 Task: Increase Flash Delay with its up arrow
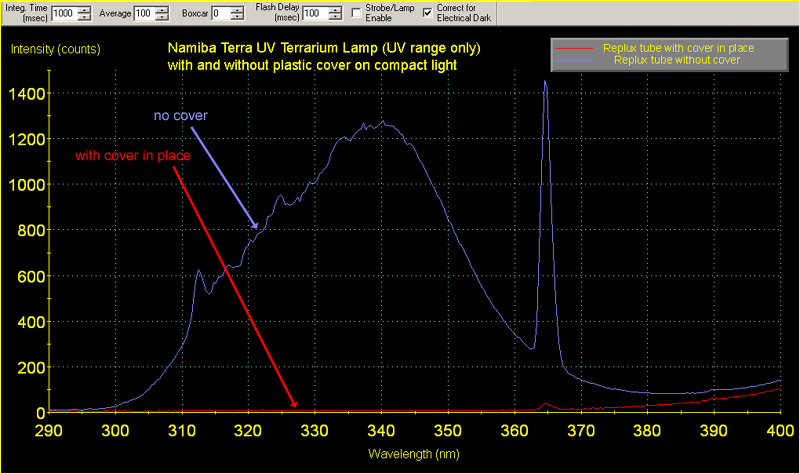[335, 10]
